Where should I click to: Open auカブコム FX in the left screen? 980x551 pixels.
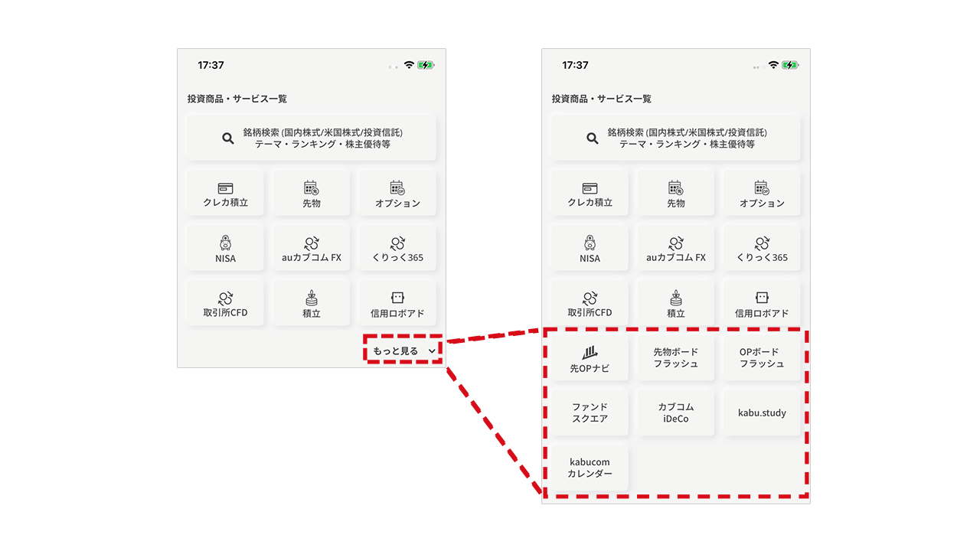click(x=312, y=248)
